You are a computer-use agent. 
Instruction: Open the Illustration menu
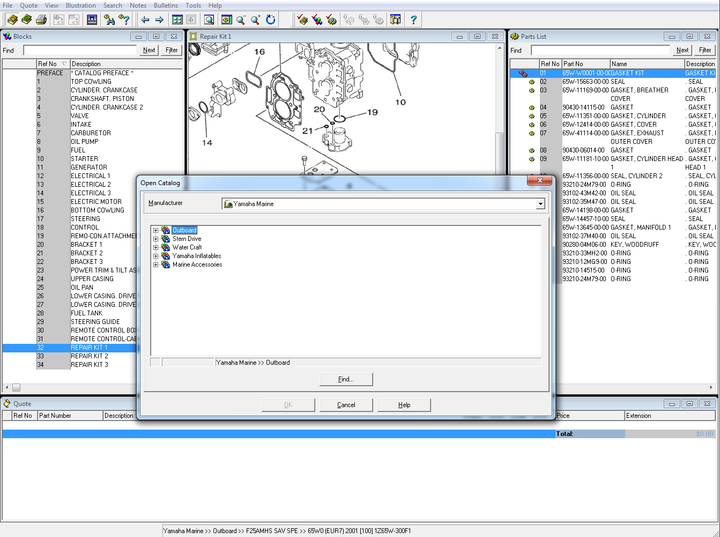point(81,6)
